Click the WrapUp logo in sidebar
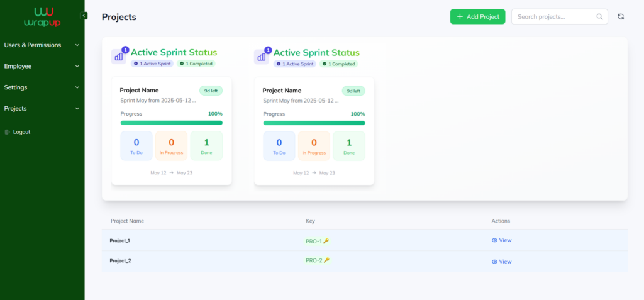 point(43,16)
